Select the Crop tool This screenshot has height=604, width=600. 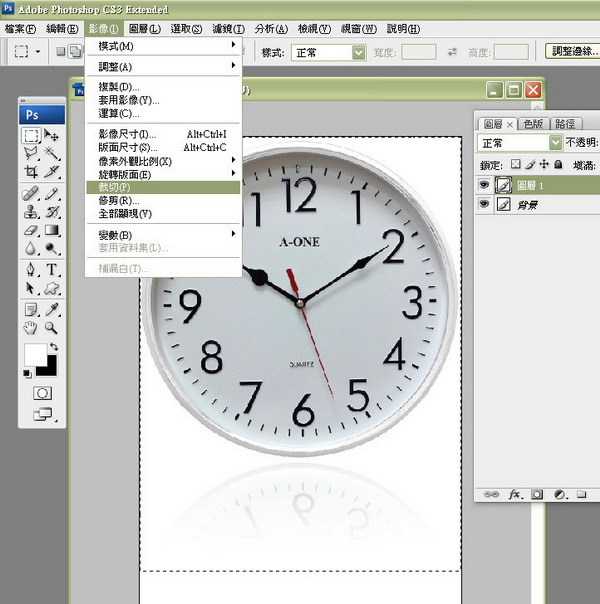point(31,171)
